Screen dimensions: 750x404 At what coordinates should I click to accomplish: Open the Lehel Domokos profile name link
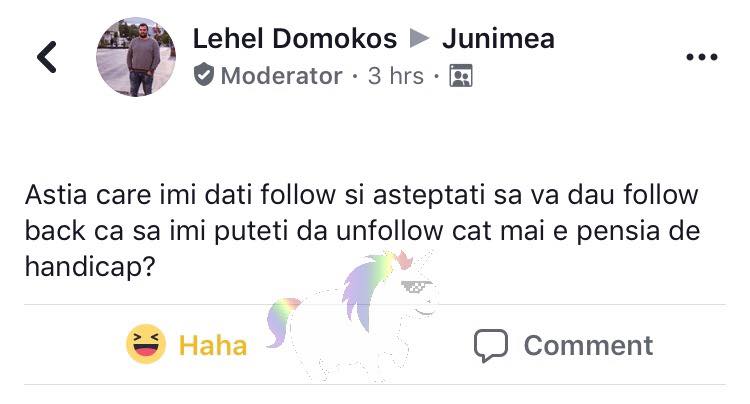[x=295, y=39]
